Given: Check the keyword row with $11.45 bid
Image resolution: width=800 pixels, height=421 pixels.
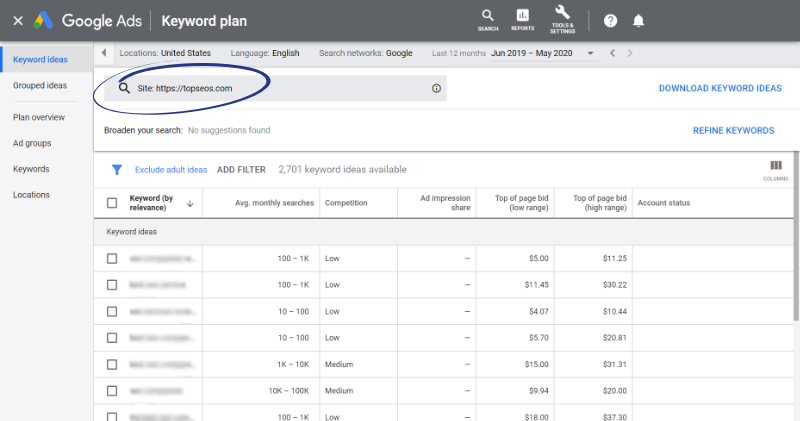Looking at the screenshot, I should 112,285.
